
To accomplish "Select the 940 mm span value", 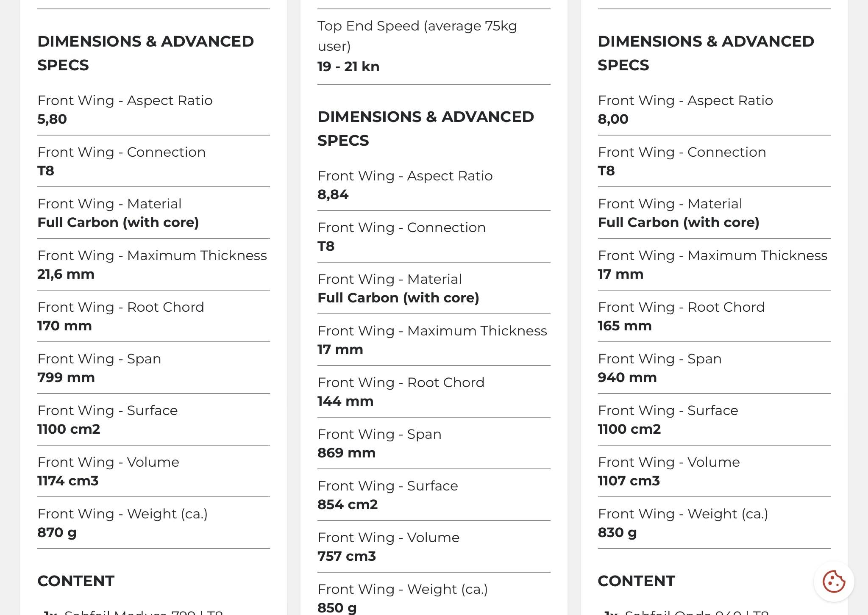I will 627,377.
